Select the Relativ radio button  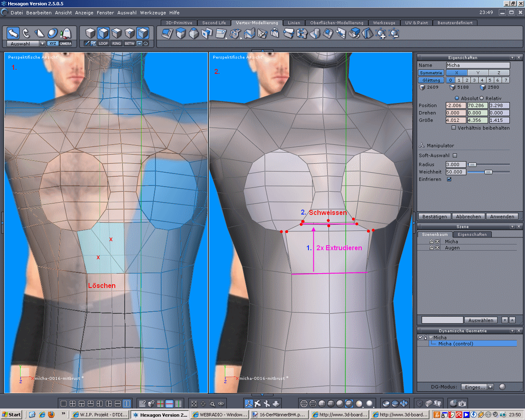[x=482, y=98]
